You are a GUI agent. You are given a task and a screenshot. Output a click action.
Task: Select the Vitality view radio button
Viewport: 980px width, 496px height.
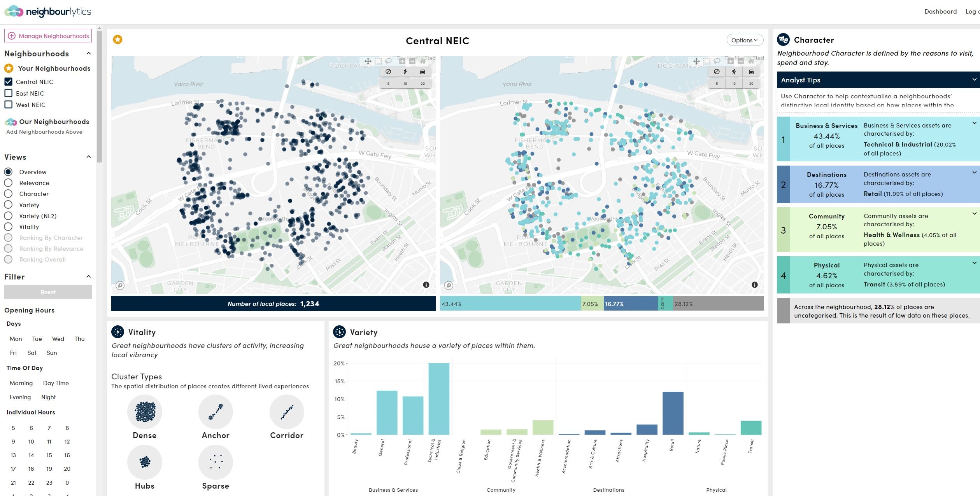pyautogui.click(x=8, y=227)
